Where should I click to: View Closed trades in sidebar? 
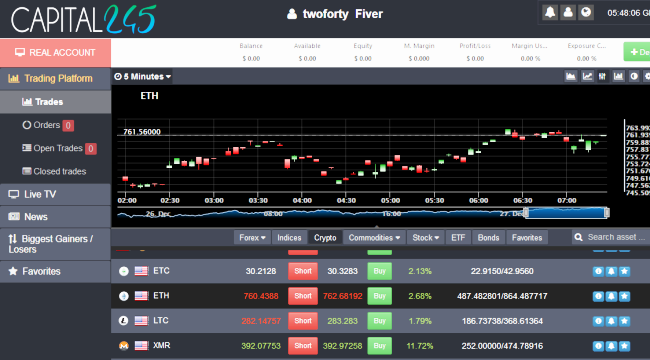coord(55,171)
